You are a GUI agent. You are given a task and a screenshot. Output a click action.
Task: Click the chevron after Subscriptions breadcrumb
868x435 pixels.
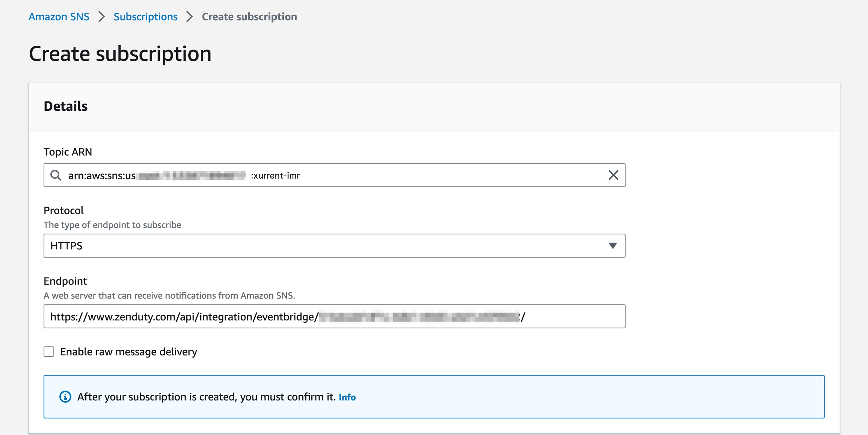pyautogui.click(x=190, y=17)
